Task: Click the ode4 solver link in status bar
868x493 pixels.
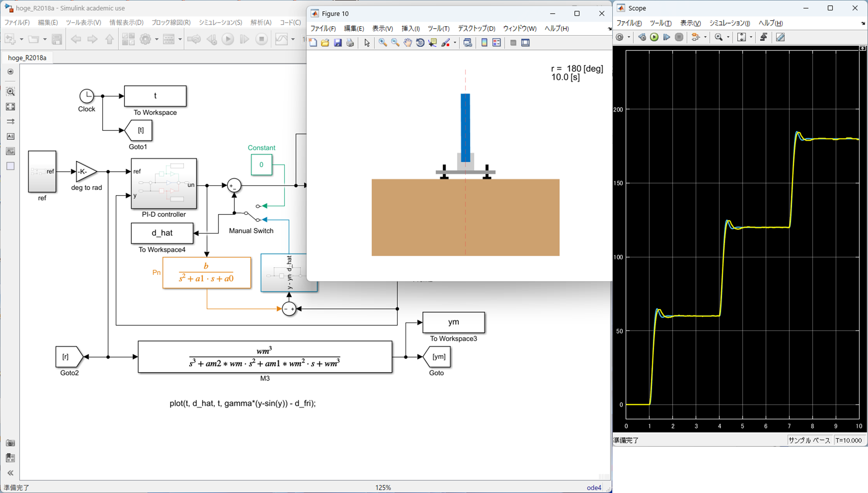Action: pos(594,488)
